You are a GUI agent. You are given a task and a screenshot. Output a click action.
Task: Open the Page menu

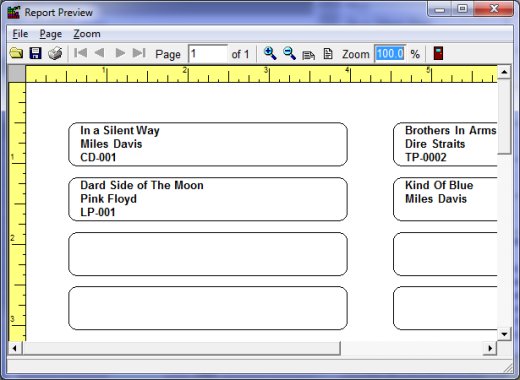(51, 34)
